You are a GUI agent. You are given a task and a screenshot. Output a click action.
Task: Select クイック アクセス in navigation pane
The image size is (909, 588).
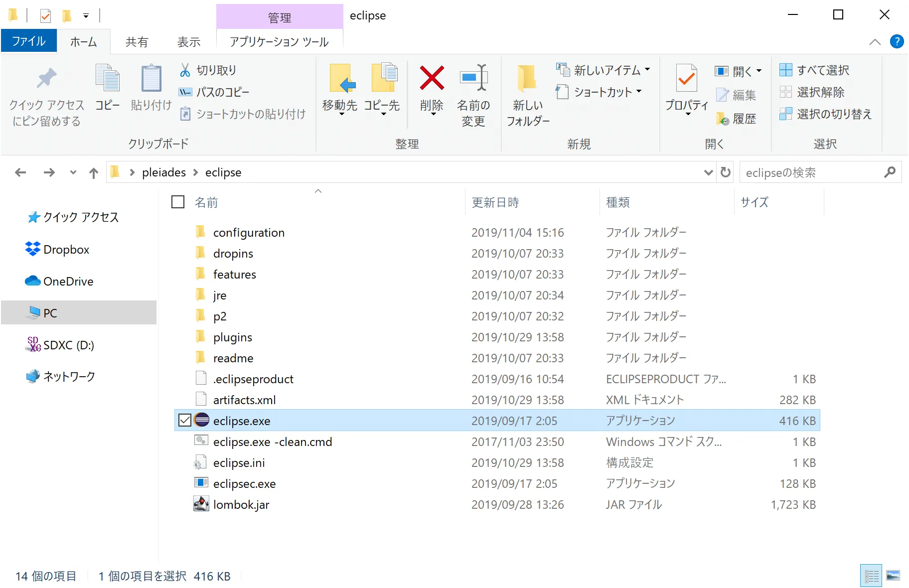pyautogui.click(x=80, y=217)
